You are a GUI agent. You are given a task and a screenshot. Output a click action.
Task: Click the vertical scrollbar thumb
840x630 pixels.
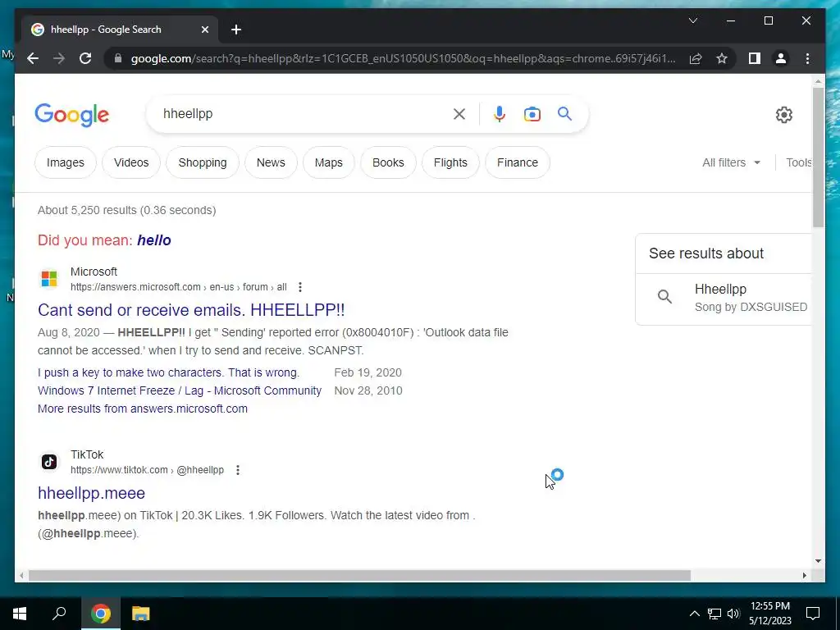[x=818, y=157]
